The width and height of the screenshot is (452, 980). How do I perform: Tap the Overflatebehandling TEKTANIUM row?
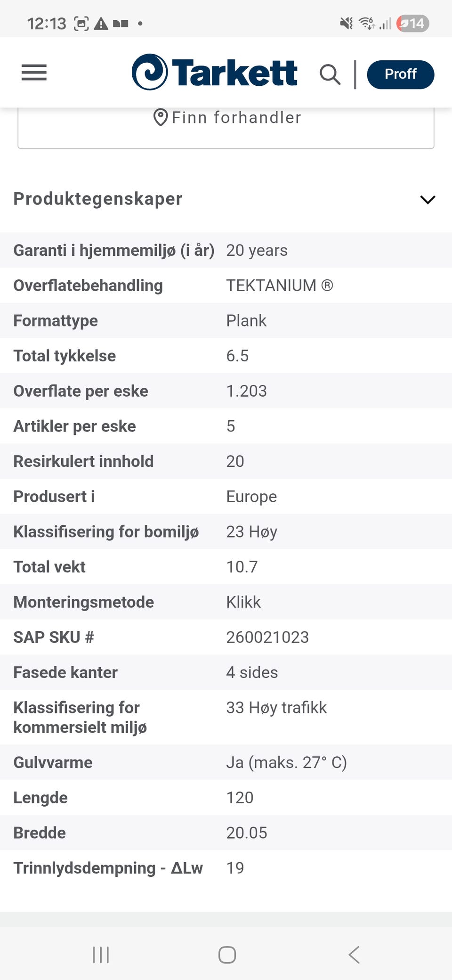click(226, 286)
